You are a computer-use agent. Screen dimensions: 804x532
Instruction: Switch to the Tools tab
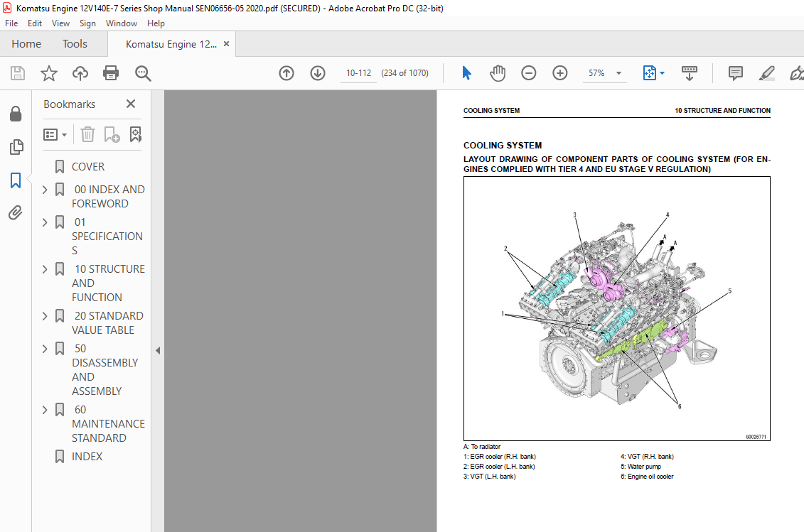75,44
